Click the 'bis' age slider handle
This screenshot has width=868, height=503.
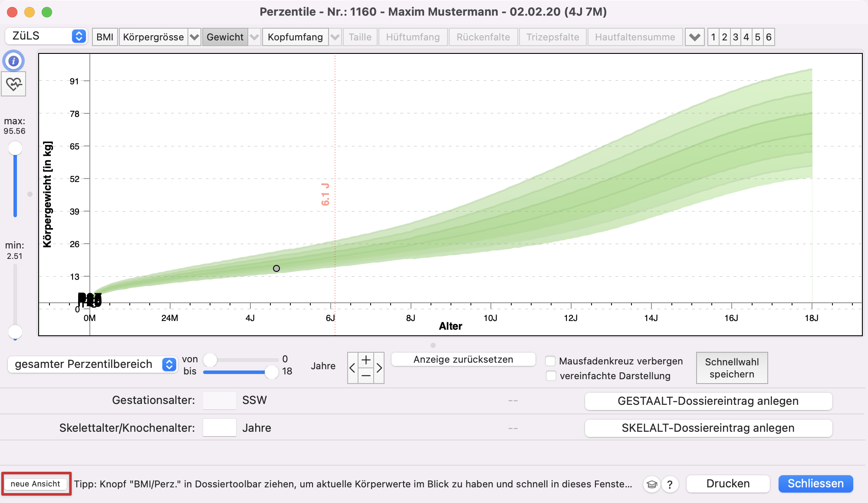pos(272,372)
